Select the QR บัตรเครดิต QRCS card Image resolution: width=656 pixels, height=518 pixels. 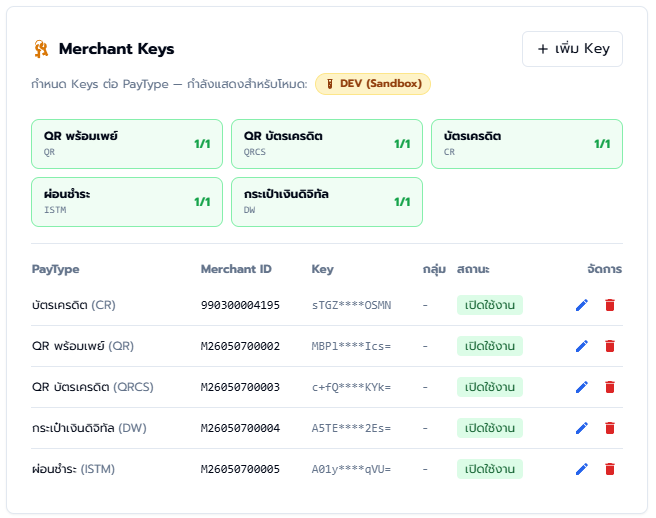pos(327,144)
